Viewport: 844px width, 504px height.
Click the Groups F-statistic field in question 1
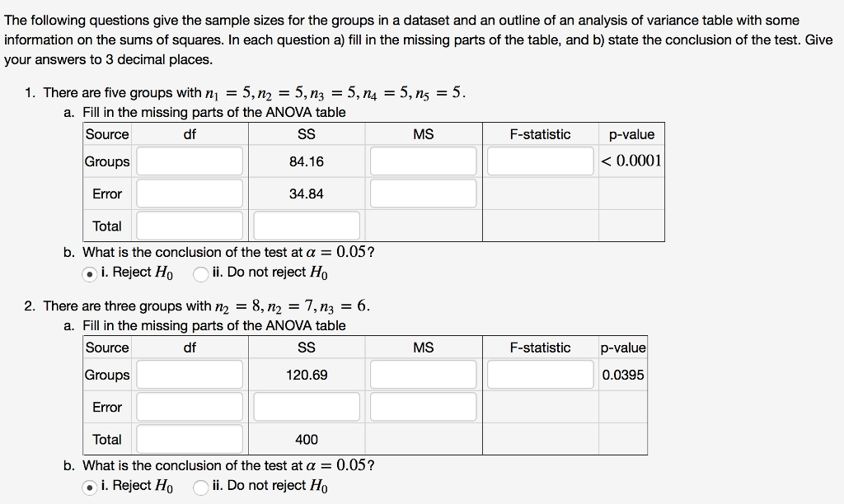540,161
